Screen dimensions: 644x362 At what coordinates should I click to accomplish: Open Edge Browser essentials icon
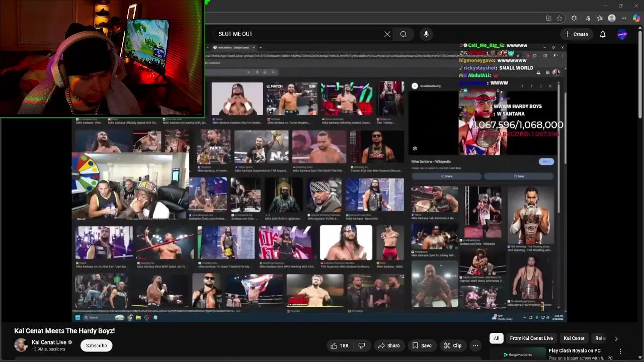pos(588,18)
